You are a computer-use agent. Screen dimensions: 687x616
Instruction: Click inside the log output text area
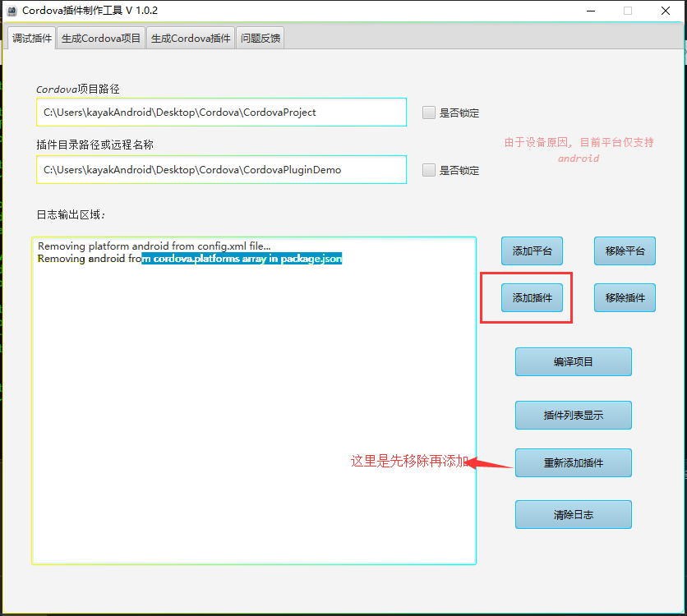pos(254,401)
